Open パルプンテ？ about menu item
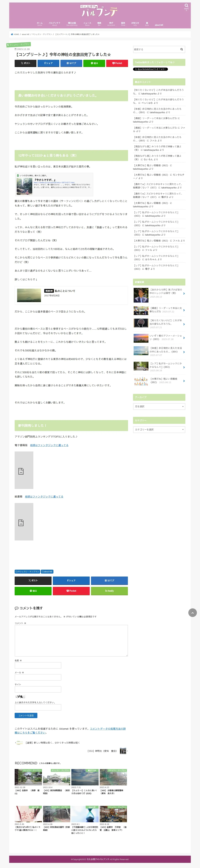Viewport: 200px width, 868px height. coord(55,24)
